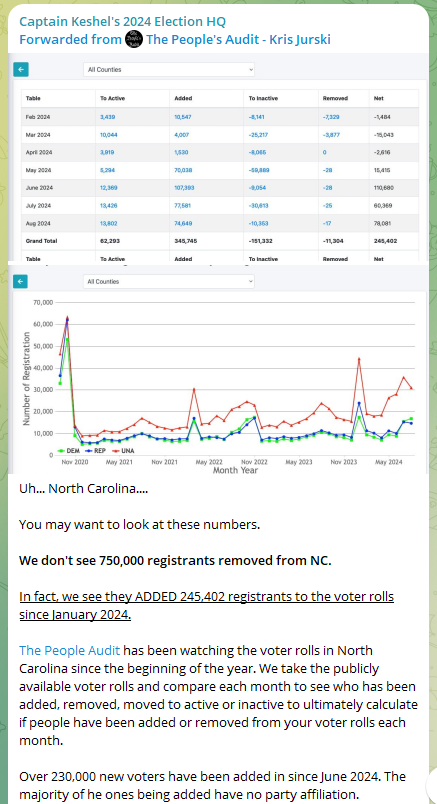437x804 pixels.
Task: Select July 2024 To Active value 13,426
Action: coord(109,206)
